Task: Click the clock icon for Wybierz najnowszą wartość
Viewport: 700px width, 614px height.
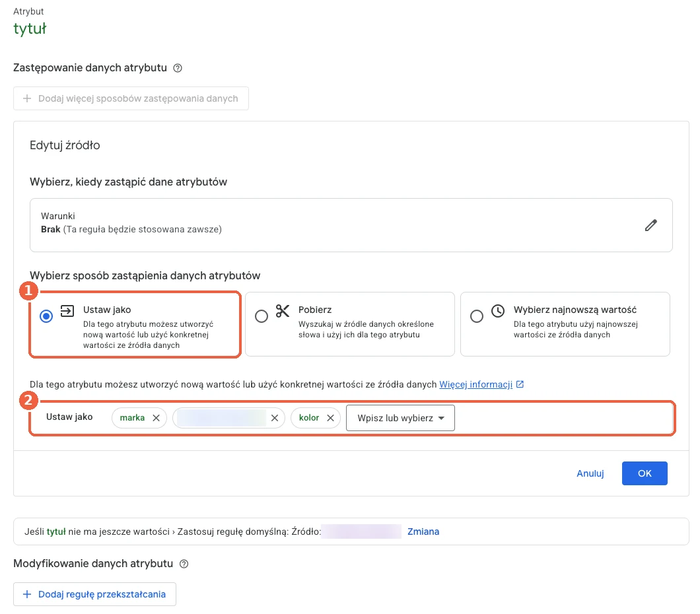Action: pos(498,310)
